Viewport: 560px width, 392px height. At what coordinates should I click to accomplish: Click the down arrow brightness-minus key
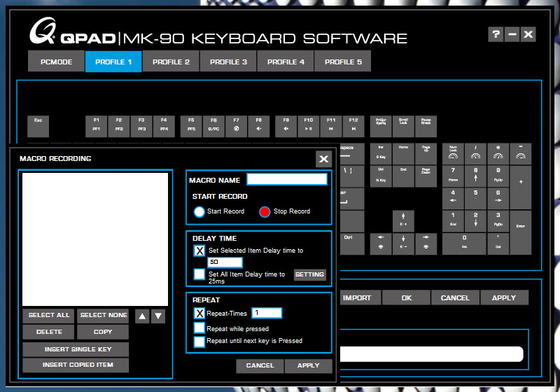coord(403,244)
